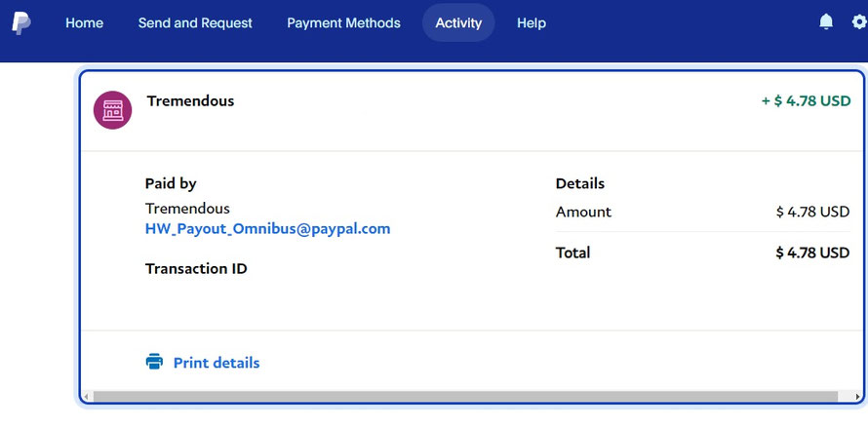This screenshot has width=868, height=428.
Task: Click the printer icon
Action: click(x=154, y=362)
